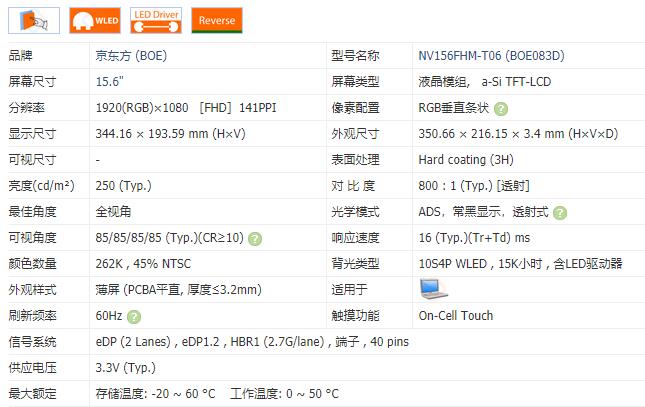Click the 信号系统 row label
This screenshot has height=407, width=645.
click(x=32, y=342)
